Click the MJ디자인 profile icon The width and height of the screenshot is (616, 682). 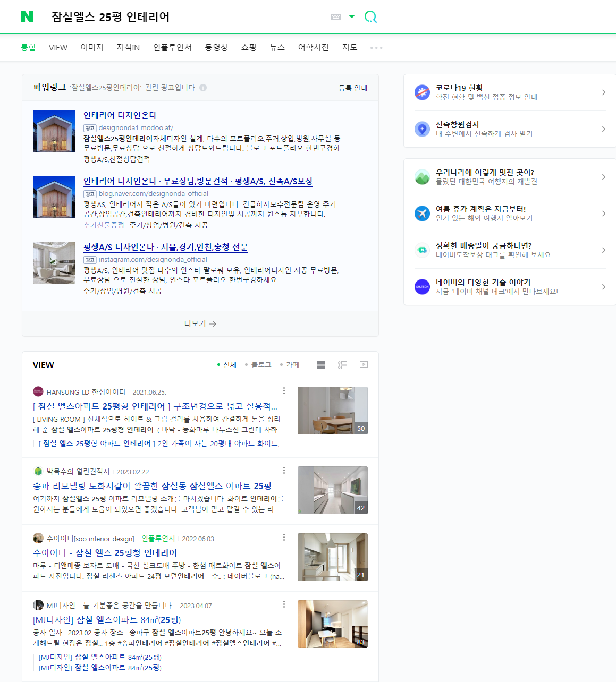[38, 605]
